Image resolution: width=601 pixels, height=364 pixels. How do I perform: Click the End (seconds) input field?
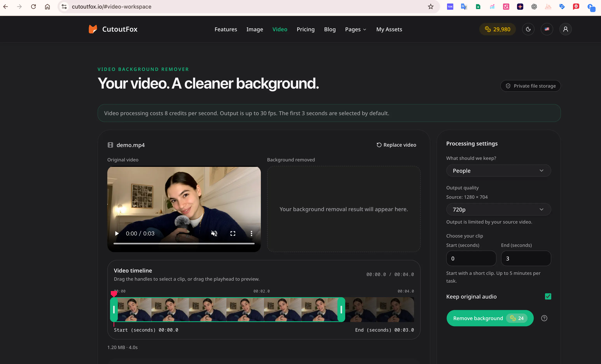tap(526, 259)
